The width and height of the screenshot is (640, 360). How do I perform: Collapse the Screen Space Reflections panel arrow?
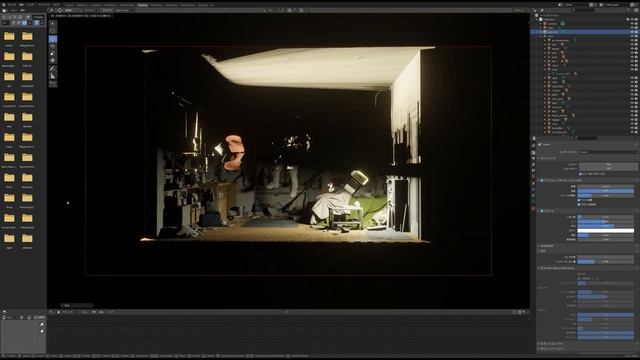(x=538, y=268)
